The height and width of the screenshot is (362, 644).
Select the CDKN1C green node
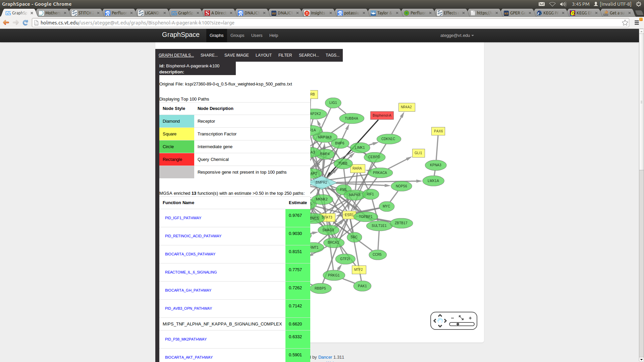(388, 139)
